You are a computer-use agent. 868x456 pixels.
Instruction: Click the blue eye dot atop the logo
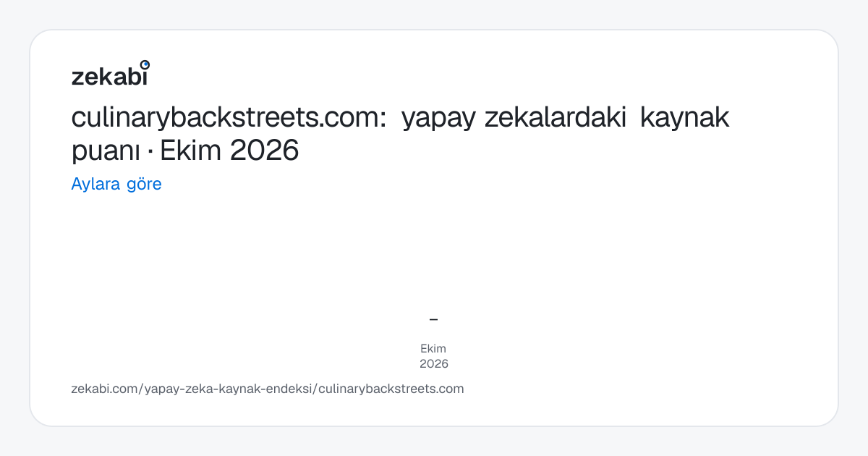(145, 64)
